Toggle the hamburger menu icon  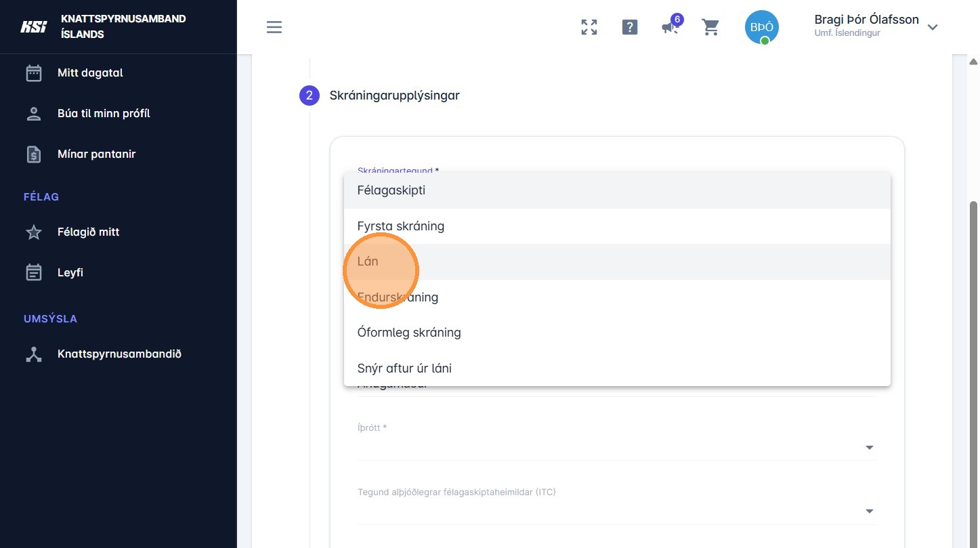[274, 27]
